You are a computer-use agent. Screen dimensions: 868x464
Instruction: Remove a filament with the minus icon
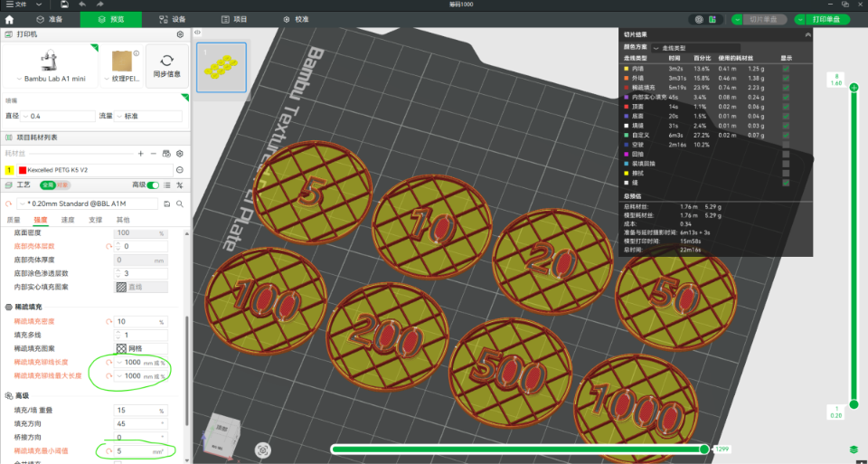click(x=154, y=154)
